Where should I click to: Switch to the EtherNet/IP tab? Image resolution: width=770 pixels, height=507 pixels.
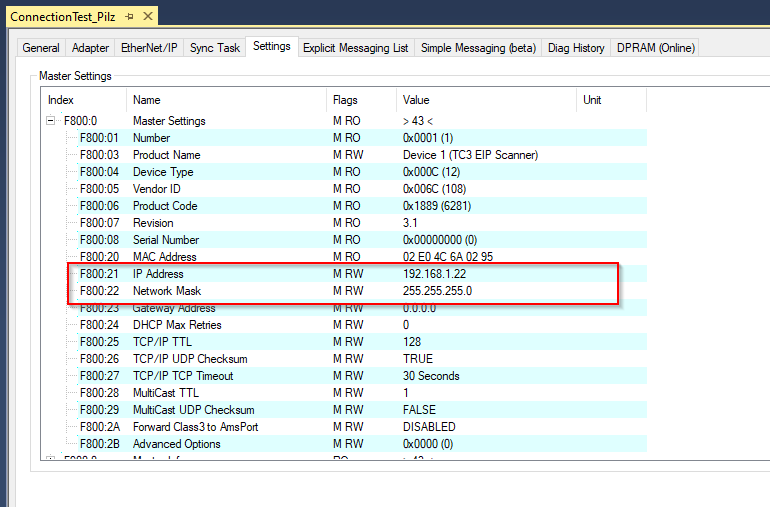(149, 48)
